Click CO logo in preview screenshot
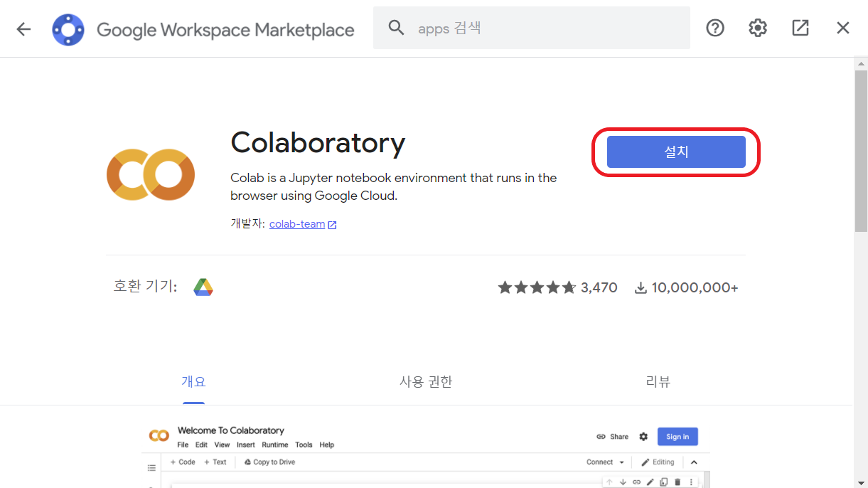 click(159, 435)
